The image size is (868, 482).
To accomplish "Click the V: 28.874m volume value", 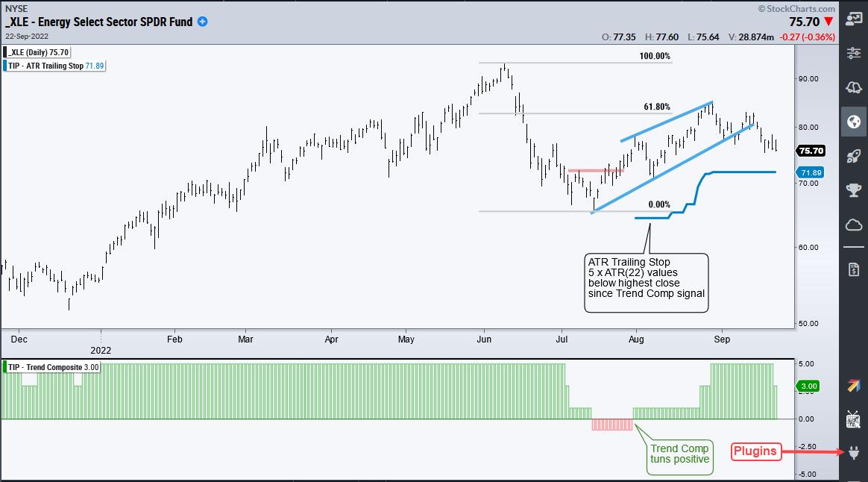I will tap(751, 37).
